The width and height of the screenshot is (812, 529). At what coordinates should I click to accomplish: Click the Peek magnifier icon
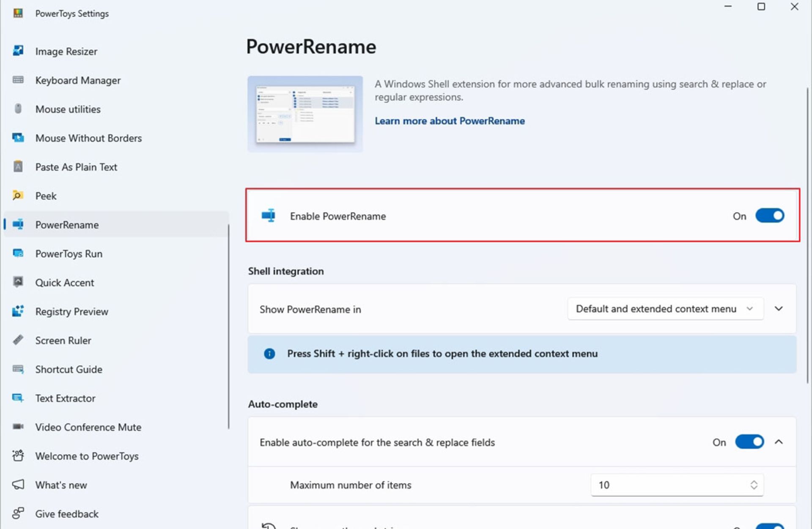tap(18, 195)
